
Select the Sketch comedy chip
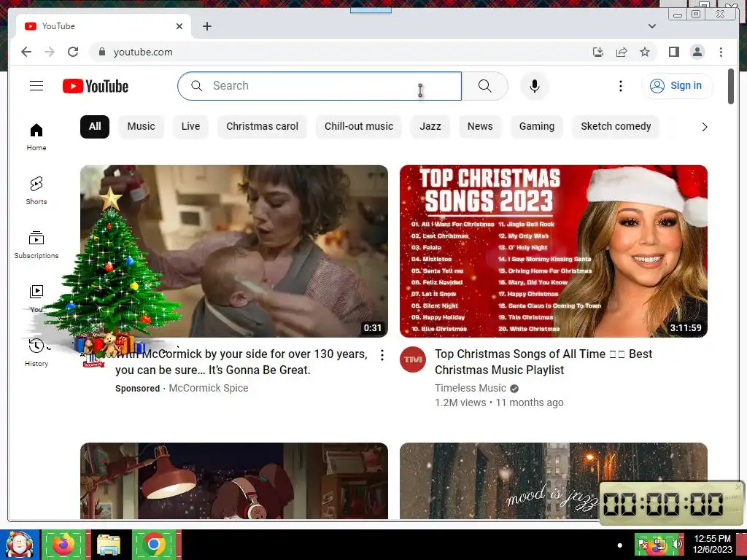point(616,127)
